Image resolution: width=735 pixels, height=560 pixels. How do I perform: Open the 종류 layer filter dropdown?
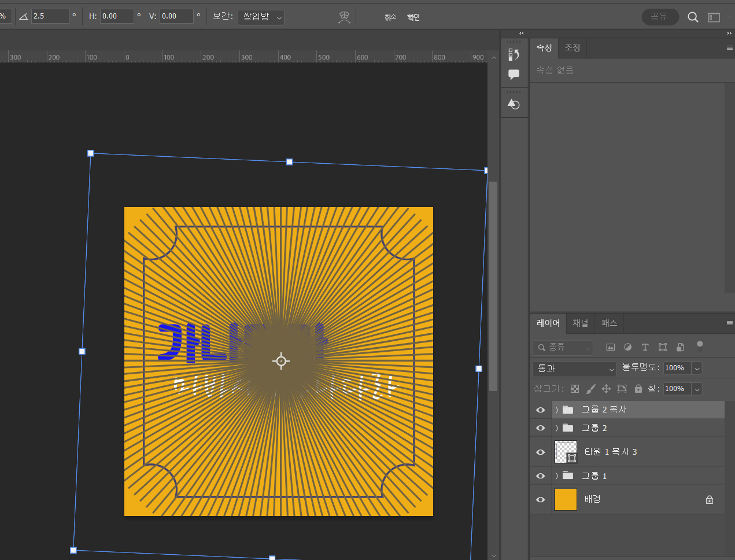563,347
